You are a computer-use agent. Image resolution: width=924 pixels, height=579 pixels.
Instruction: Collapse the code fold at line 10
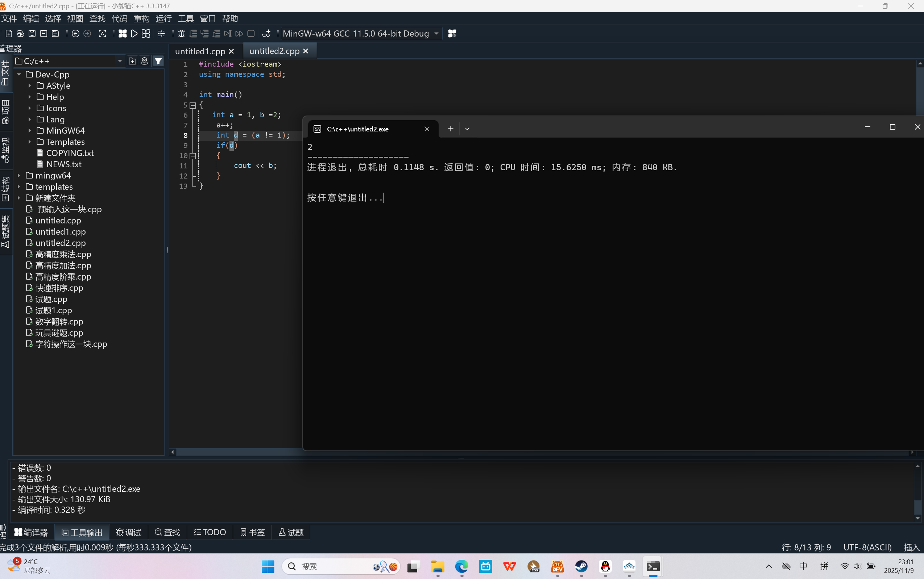point(193,156)
